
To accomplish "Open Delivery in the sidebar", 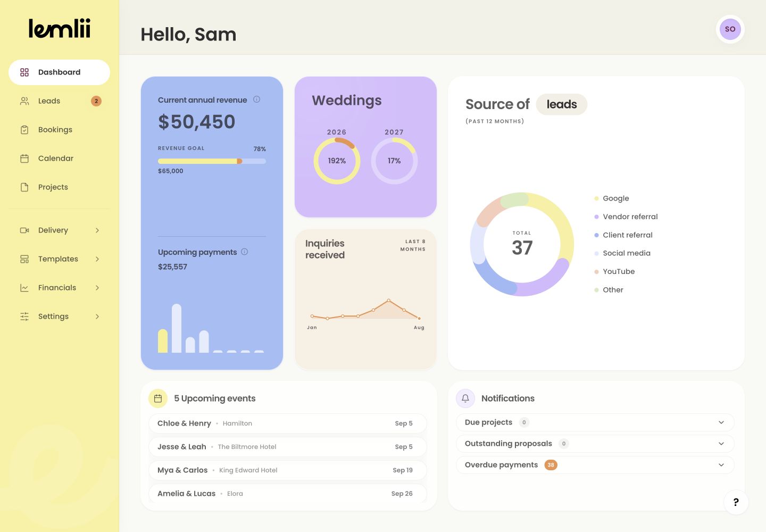I will 59,230.
